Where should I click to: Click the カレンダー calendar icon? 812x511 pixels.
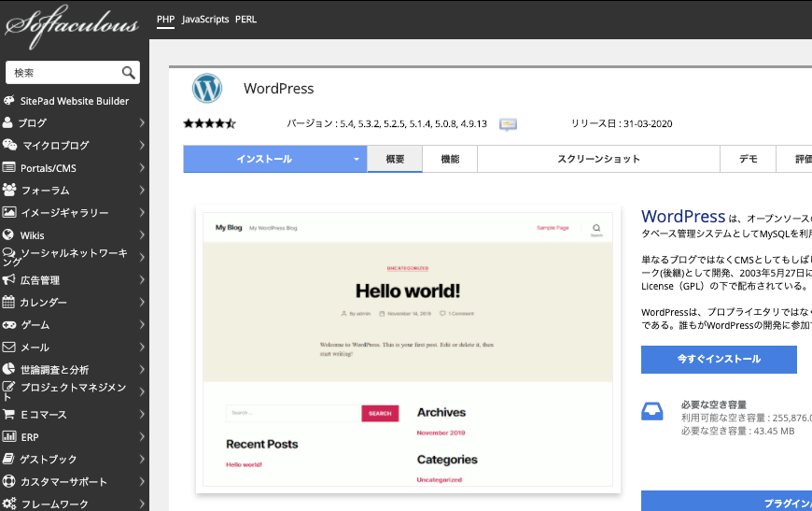pos(8,302)
